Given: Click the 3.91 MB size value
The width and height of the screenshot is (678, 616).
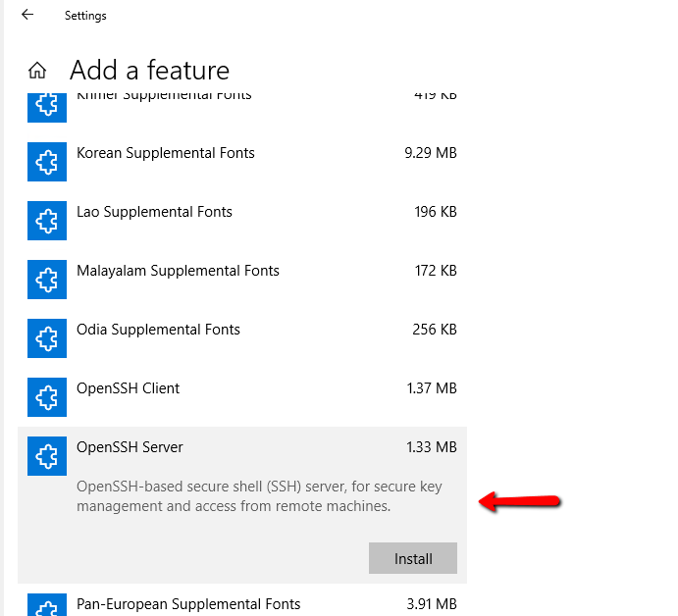Looking at the screenshot, I should [x=432, y=604].
